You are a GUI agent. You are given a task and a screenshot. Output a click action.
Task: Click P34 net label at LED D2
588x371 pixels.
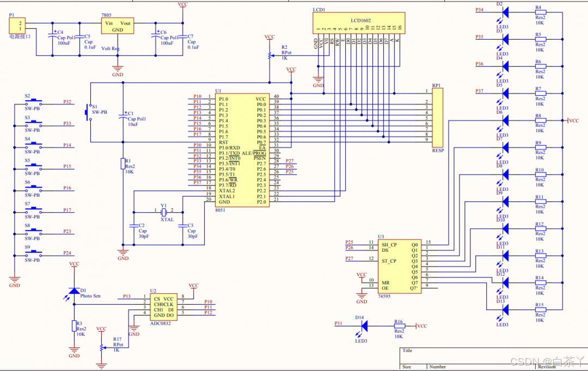pyautogui.click(x=479, y=10)
